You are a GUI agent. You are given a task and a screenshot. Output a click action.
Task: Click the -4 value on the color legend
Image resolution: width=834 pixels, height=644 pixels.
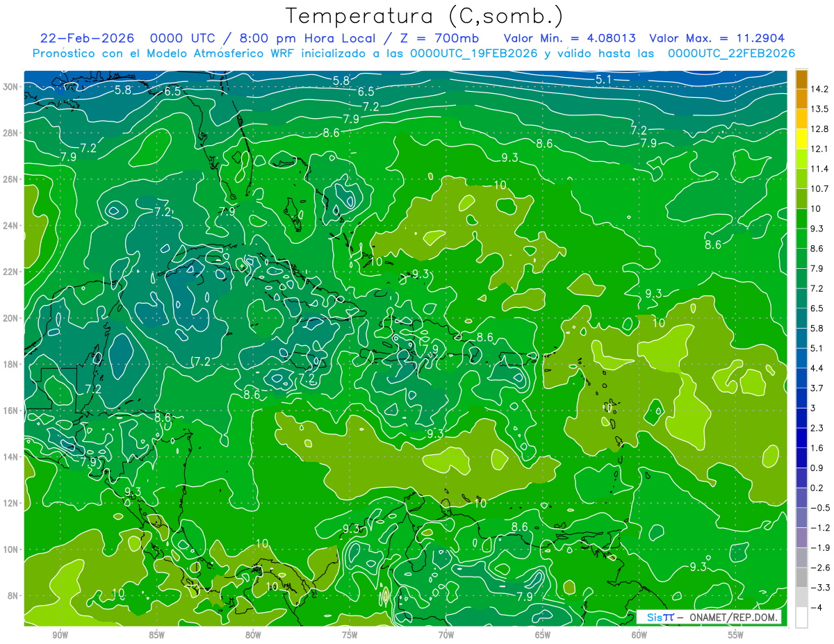816,607
